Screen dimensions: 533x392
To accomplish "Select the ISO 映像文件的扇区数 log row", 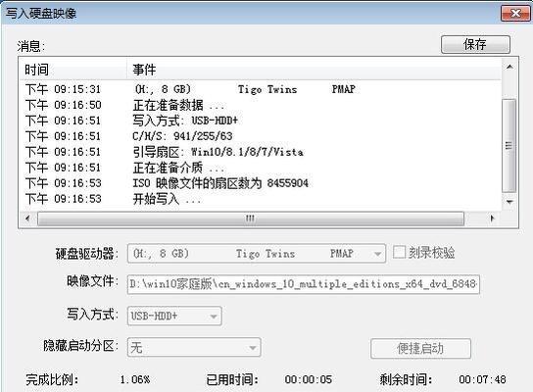I will click(261, 183).
